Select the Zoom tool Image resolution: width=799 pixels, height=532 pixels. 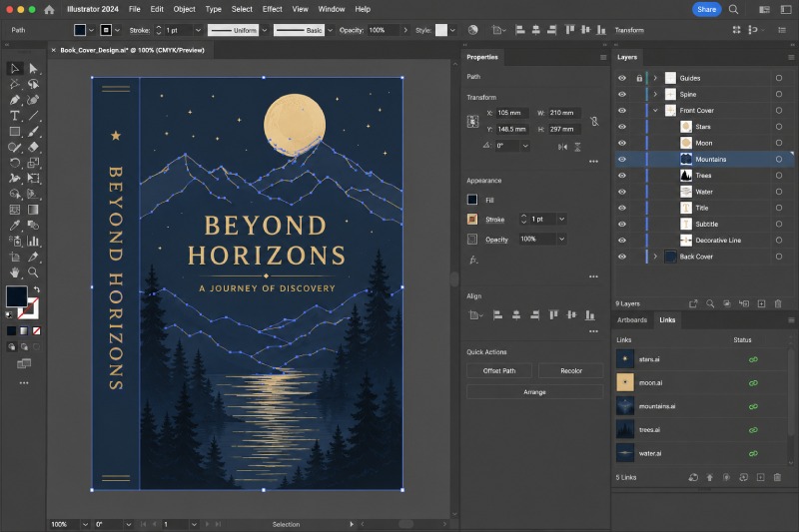pyautogui.click(x=33, y=272)
